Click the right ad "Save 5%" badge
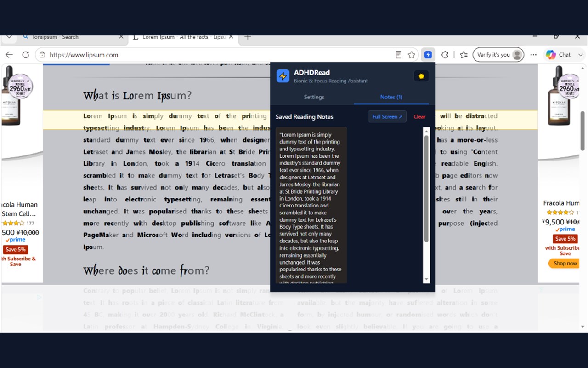 click(565, 239)
